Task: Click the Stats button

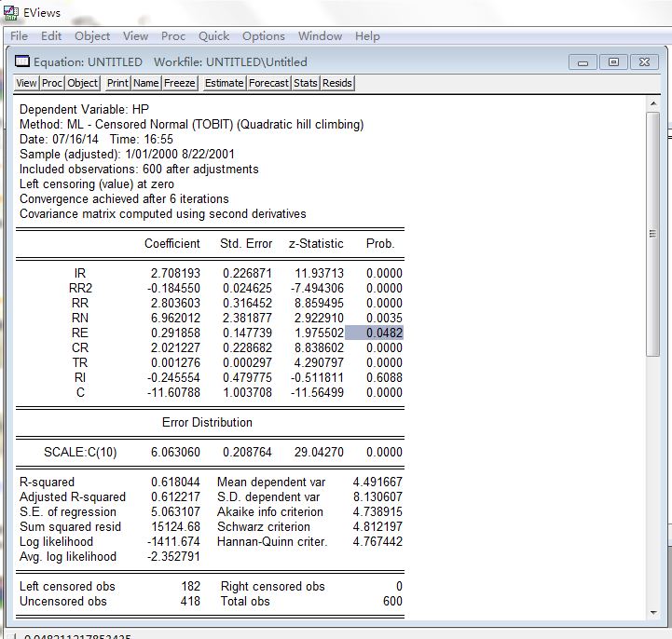Action: pos(306,83)
